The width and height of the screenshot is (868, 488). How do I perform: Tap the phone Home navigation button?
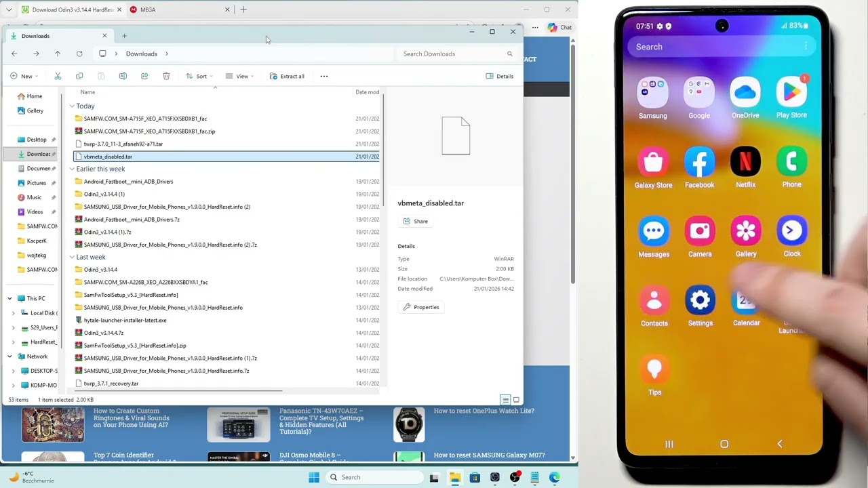point(724,444)
